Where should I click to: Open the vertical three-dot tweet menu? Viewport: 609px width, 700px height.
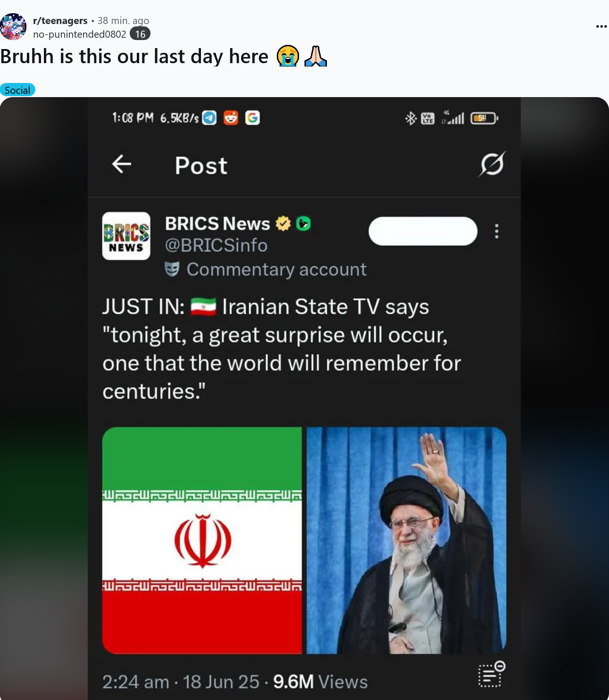click(496, 231)
